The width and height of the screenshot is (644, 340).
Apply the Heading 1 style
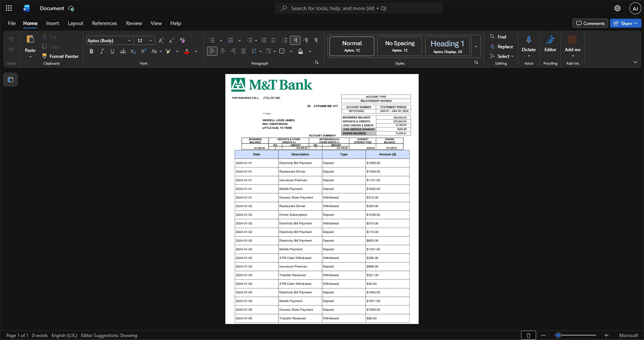pyautogui.click(x=447, y=46)
